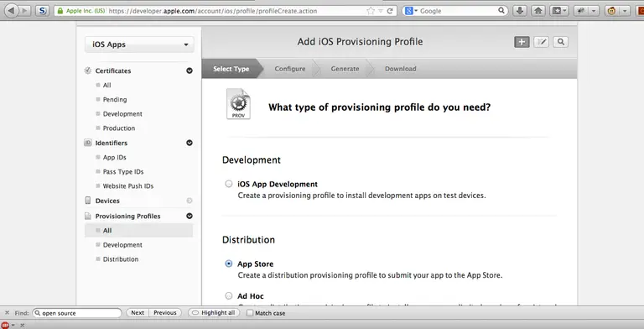
Task: Open Pending certificates
Action: 115,100
